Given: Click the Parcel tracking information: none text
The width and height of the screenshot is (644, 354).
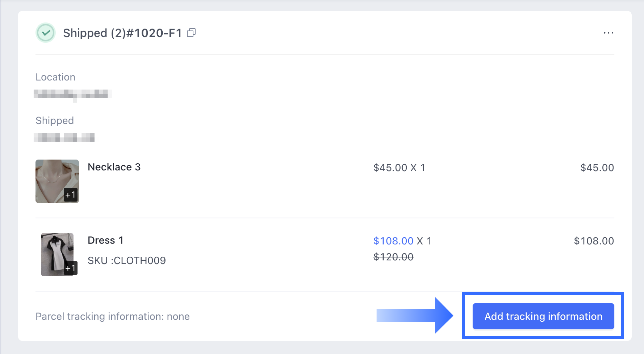Looking at the screenshot, I should click(113, 316).
